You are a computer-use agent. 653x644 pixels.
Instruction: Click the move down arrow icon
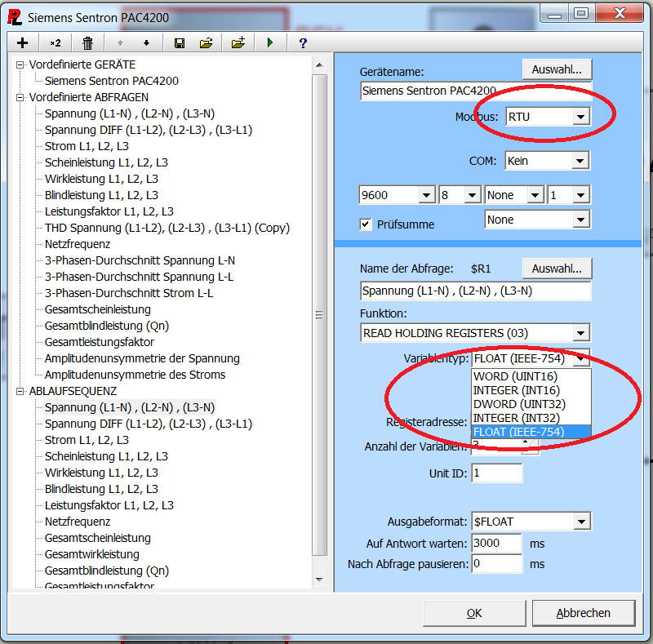pos(146,43)
